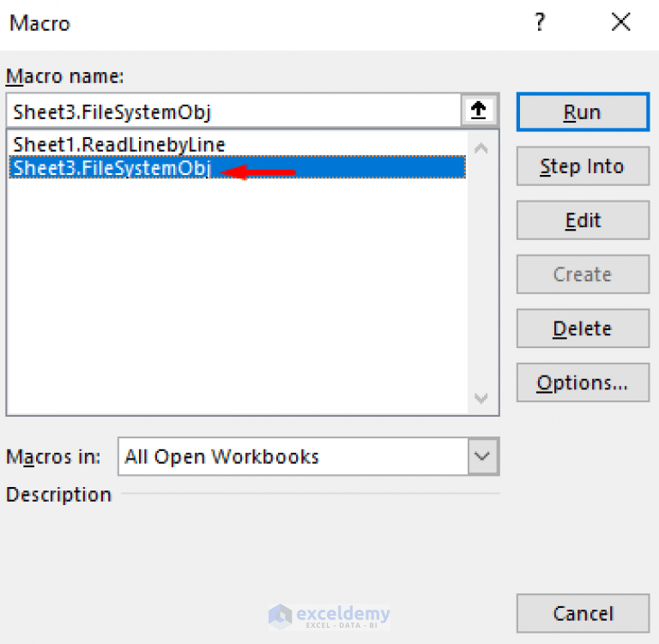Click the macro list scroll up arrow

click(x=481, y=148)
